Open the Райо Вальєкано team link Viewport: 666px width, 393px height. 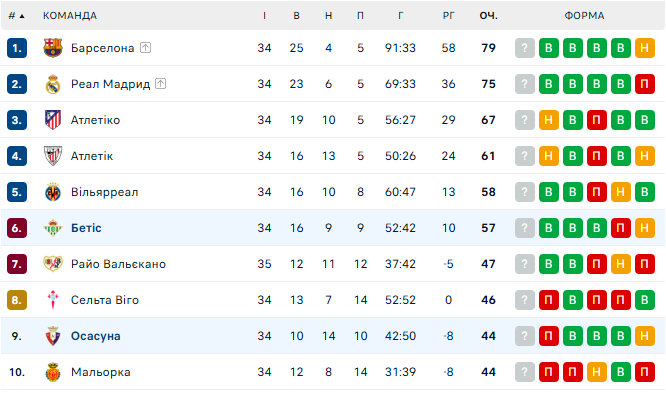(x=118, y=264)
